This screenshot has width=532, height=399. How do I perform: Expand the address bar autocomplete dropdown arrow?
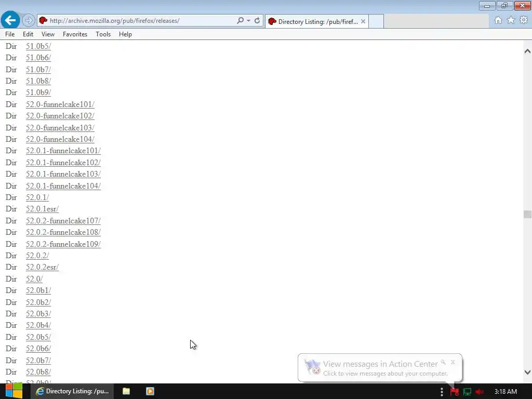click(249, 20)
